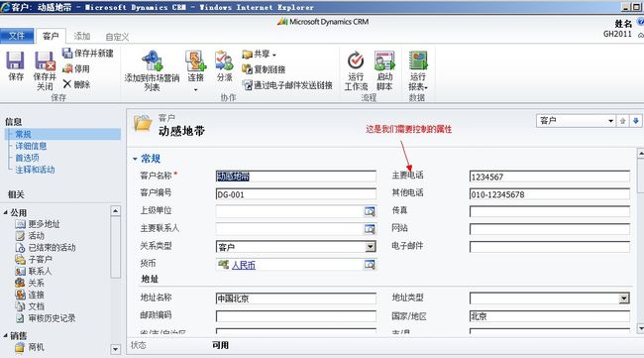Click the Save (保存) icon

[15, 60]
